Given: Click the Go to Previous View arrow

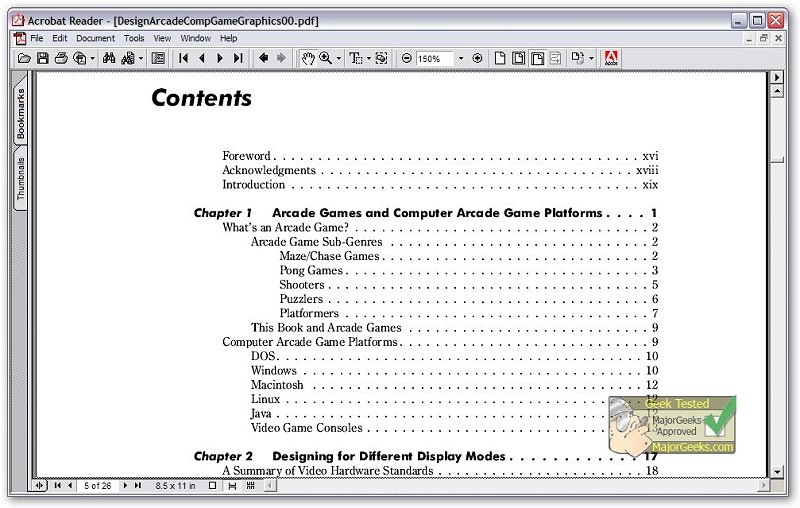Looking at the screenshot, I should tap(263, 58).
